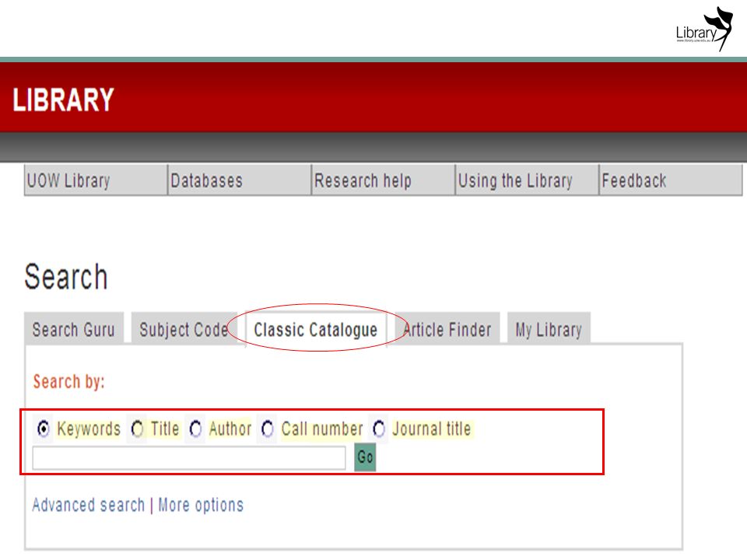Go to Research help menu
Screen dimensions: 747x560
[383, 180]
